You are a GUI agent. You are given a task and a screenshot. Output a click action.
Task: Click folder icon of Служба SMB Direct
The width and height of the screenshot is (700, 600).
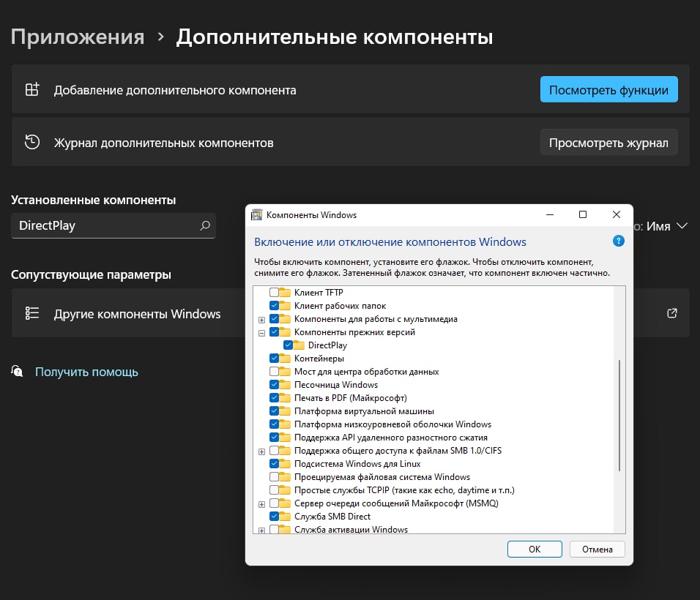pos(285,517)
